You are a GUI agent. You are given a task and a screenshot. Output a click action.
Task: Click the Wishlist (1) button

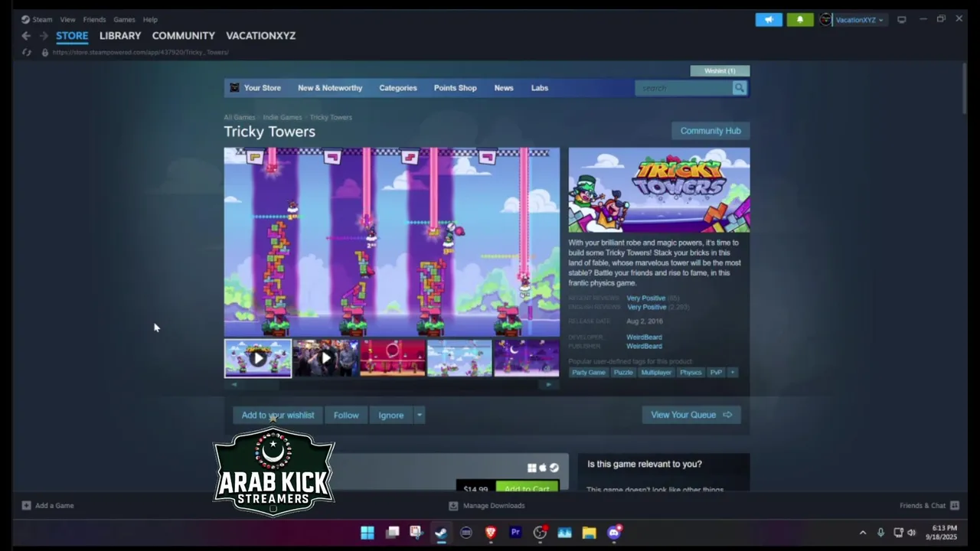(x=720, y=71)
